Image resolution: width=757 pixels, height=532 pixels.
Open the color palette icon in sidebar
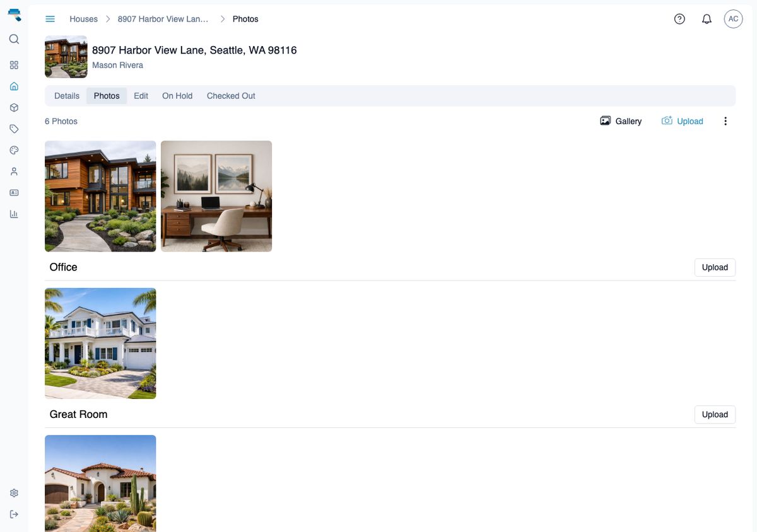[x=14, y=150]
